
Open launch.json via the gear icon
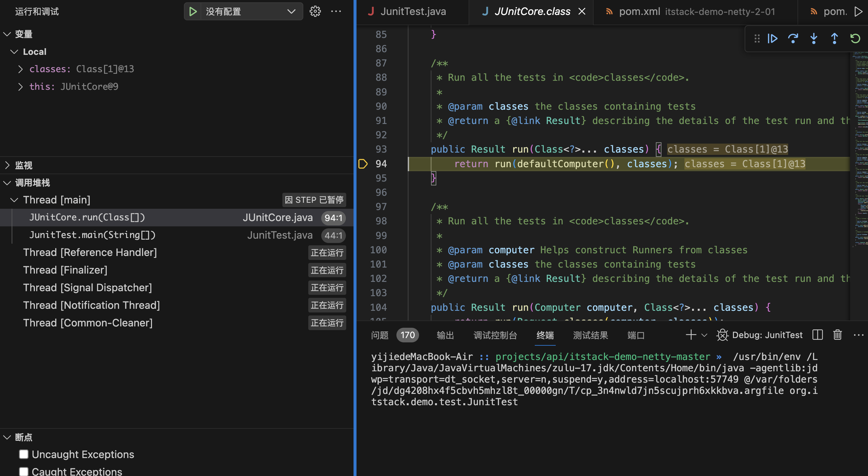pyautogui.click(x=315, y=12)
